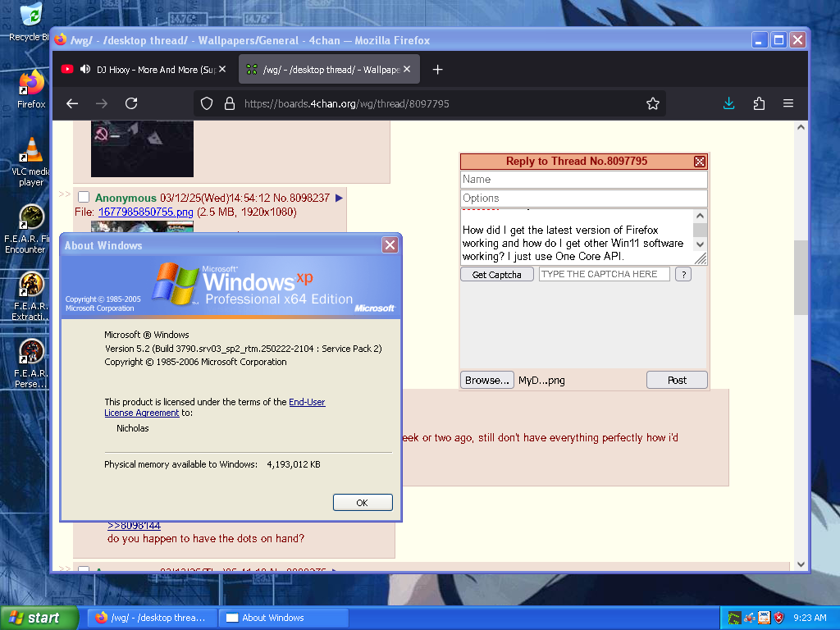This screenshot has width=840, height=630.
Task: Click the padlock site info icon
Action: [x=230, y=103]
